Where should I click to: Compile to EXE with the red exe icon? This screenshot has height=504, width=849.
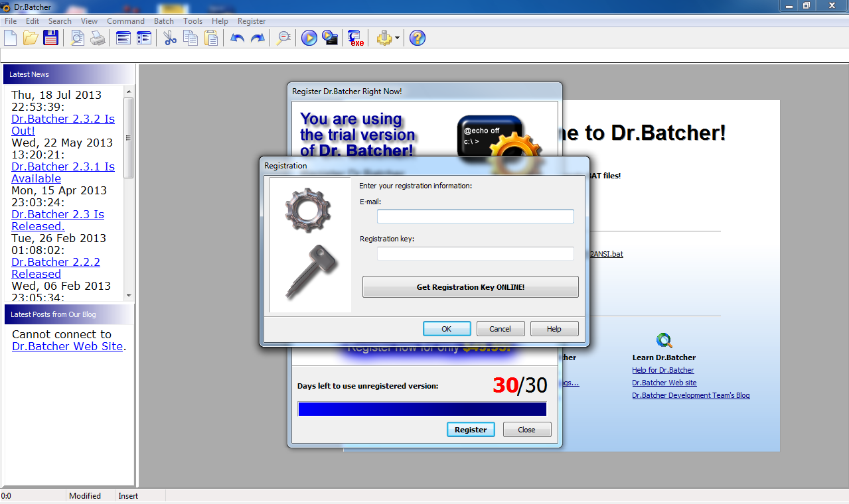tap(356, 38)
